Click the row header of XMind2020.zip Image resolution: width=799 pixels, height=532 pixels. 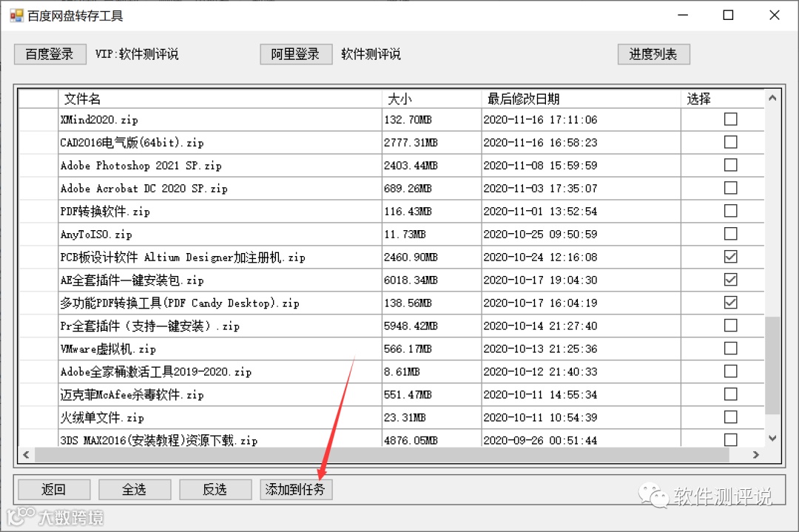[x=38, y=120]
